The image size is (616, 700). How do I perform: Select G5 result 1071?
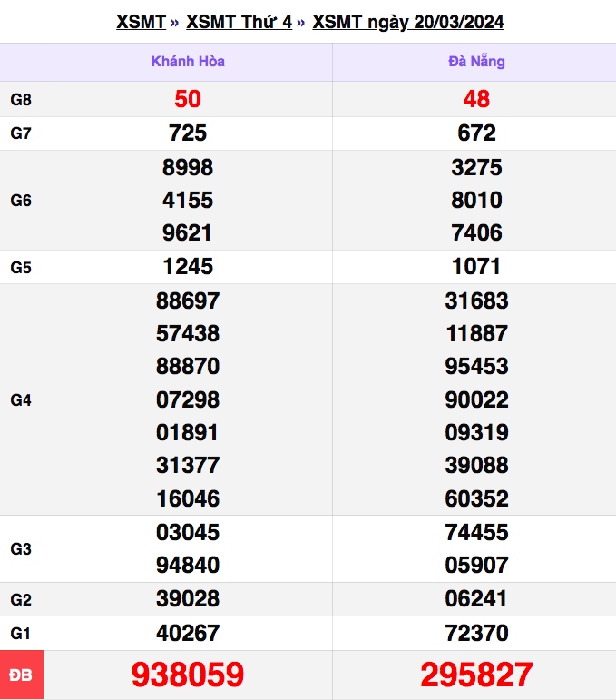coord(476,267)
